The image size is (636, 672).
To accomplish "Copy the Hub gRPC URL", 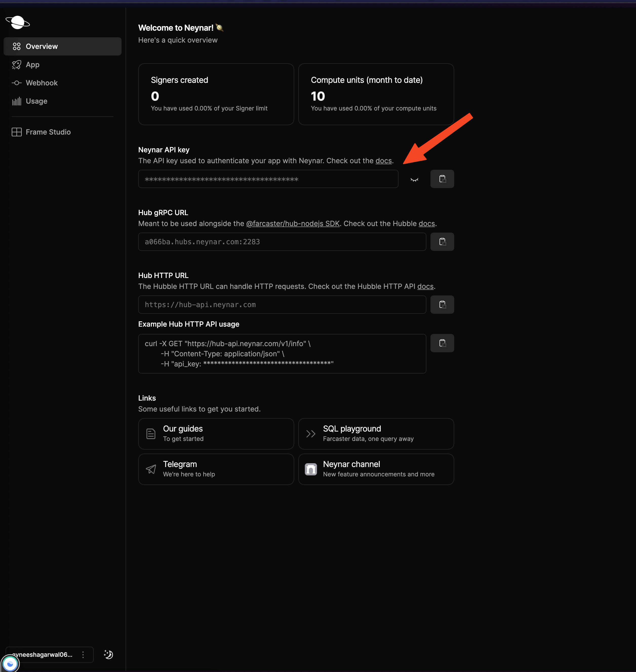I will [x=442, y=241].
